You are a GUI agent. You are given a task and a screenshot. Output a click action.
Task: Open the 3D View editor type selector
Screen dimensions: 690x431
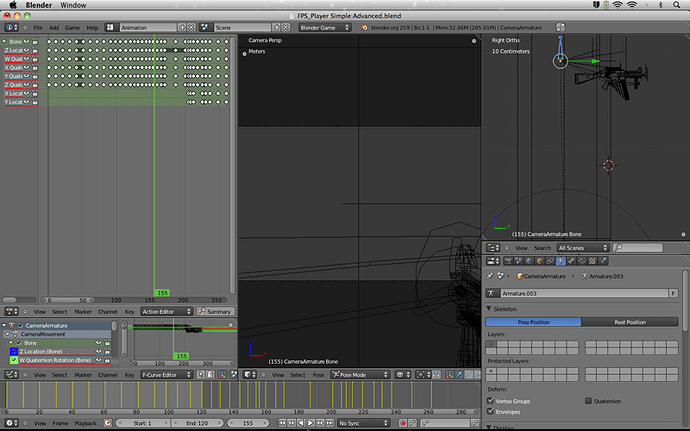[x=250, y=375]
